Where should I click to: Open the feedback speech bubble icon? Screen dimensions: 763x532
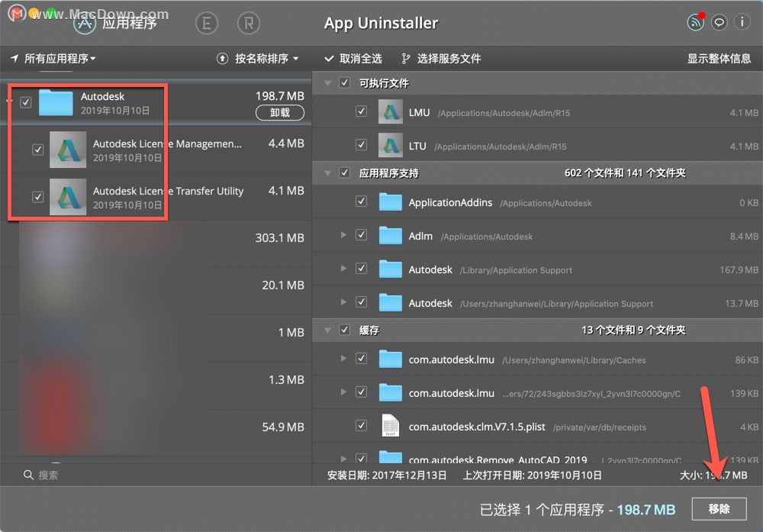coord(719,22)
